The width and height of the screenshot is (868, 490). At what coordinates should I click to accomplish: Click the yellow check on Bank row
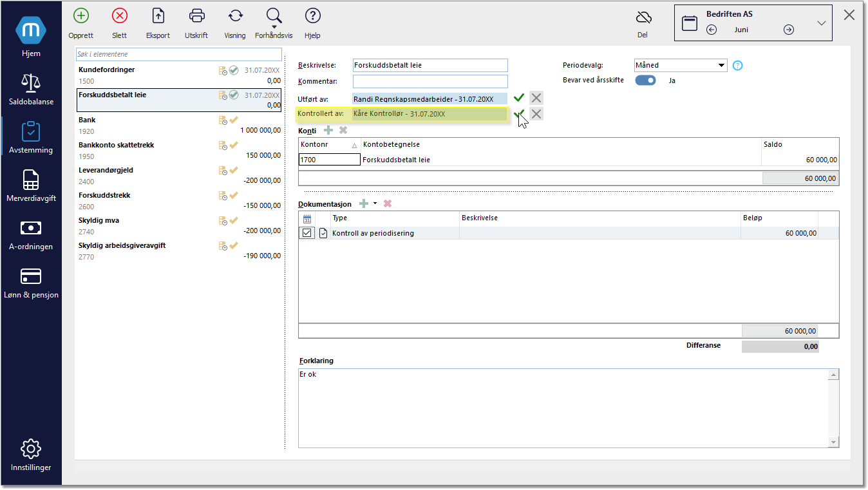click(x=234, y=120)
